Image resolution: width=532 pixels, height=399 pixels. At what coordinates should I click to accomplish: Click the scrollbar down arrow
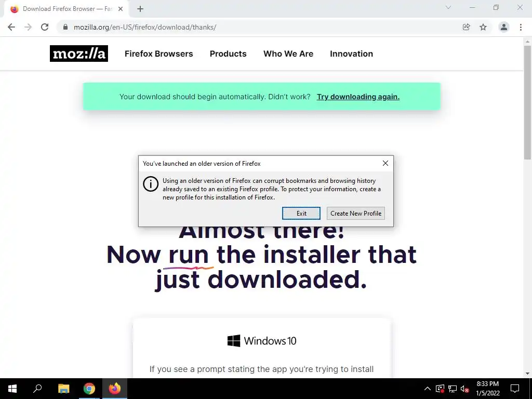pos(527,374)
